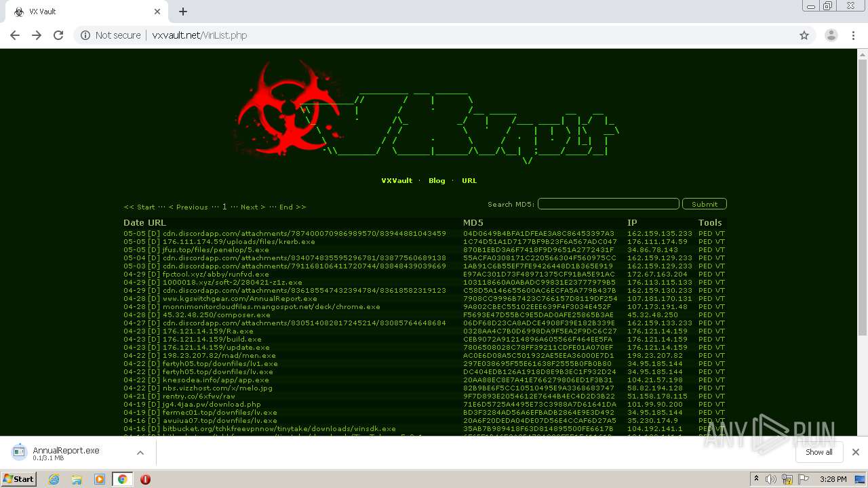868x488 pixels.
Task: Open the URL navigation link
Action: [469, 181]
